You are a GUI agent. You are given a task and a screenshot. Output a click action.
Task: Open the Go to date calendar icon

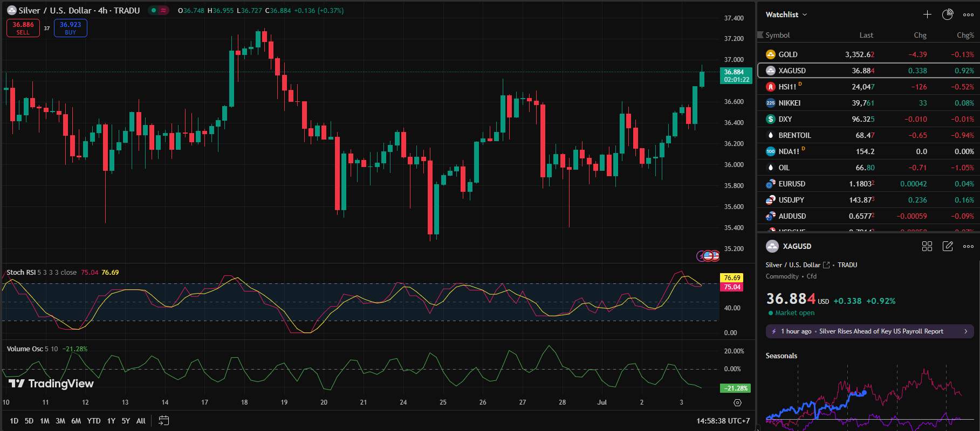tap(164, 421)
